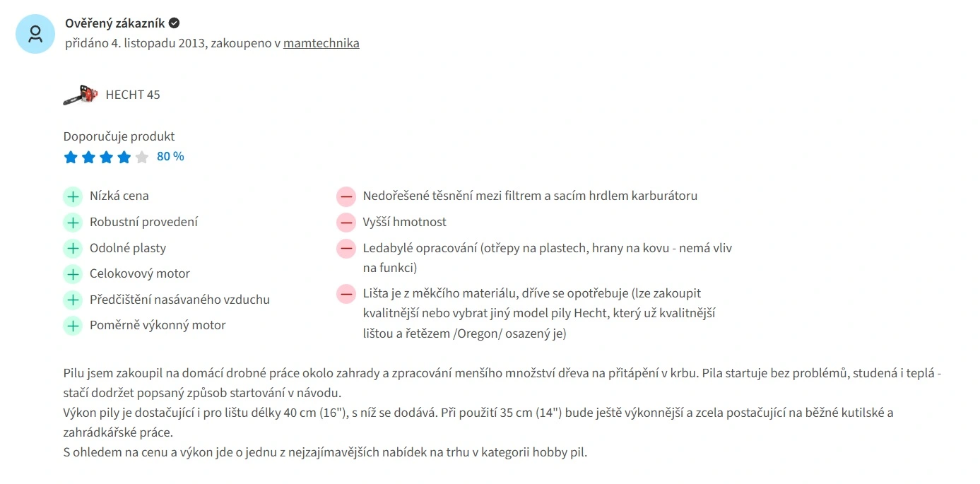The width and height of the screenshot is (980, 484).
Task: Click the plus icon beside Poměrně výkonný motor
Action: pyautogui.click(x=73, y=326)
